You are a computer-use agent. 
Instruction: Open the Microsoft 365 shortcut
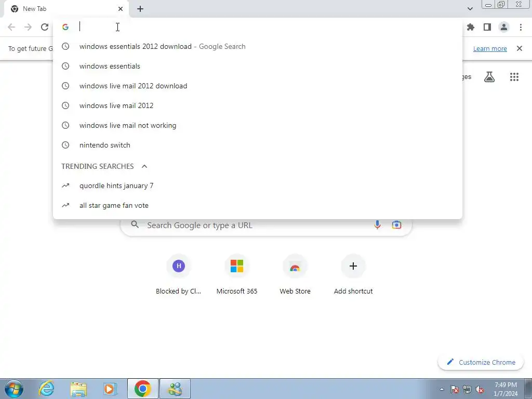click(x=237, y=275)
